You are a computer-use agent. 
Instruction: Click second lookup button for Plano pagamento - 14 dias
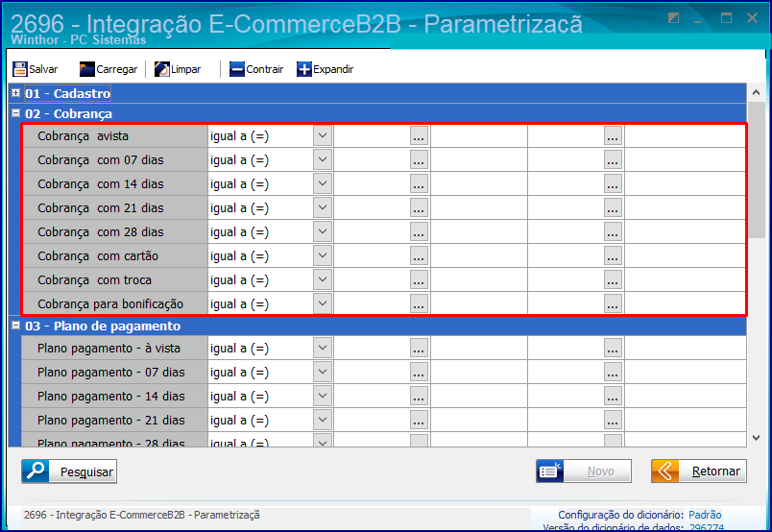coord(613,396)
